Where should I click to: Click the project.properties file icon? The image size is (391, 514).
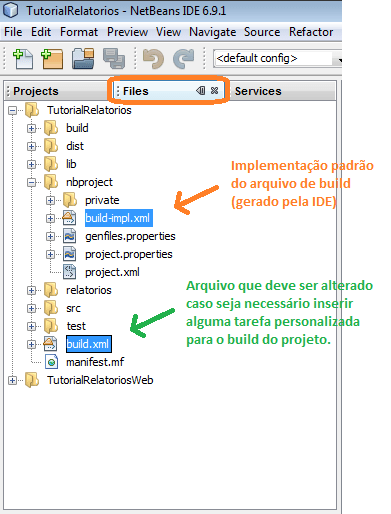pyautogui.click(x=69, y=254)
